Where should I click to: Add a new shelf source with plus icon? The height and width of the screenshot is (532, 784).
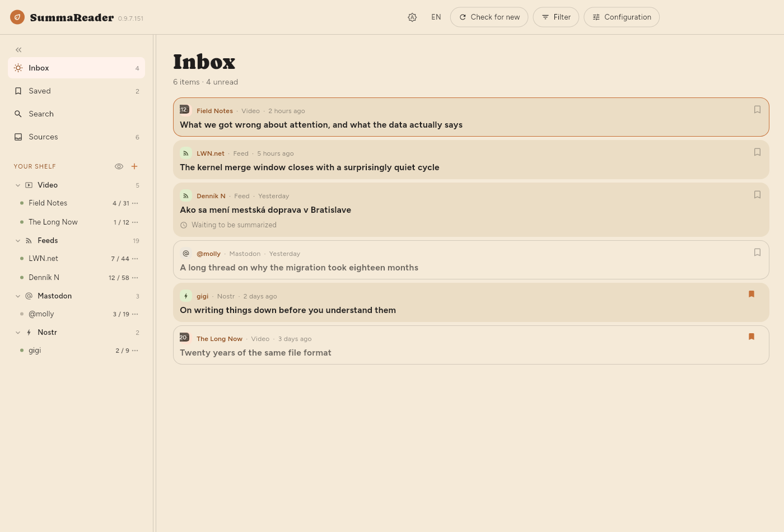click(x=134, y=166)
